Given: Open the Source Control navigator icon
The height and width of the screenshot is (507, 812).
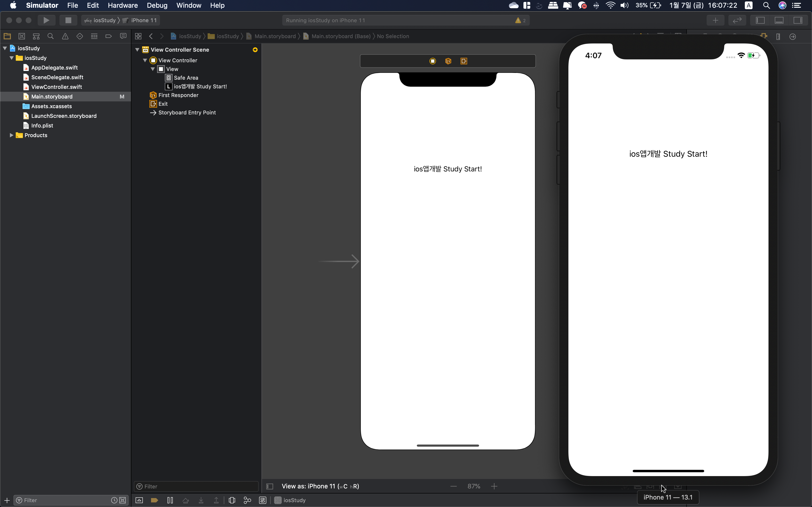Looking at the screenshot, I should (22, 36).
